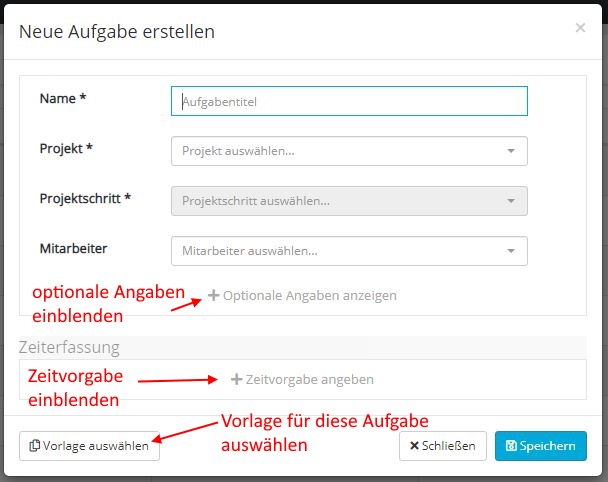
Task: Focus the Aufgabentitel name input field
Action: tap(350, 101)
